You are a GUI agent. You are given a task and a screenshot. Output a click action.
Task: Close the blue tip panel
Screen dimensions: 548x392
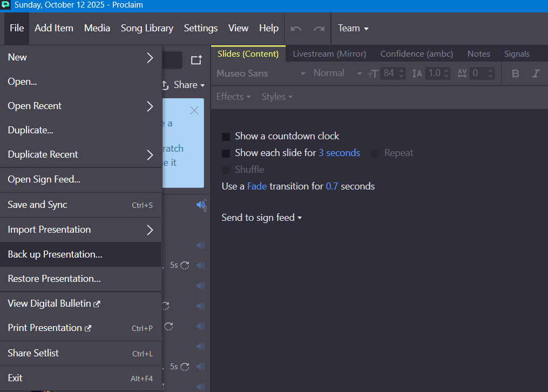[194, 111]
